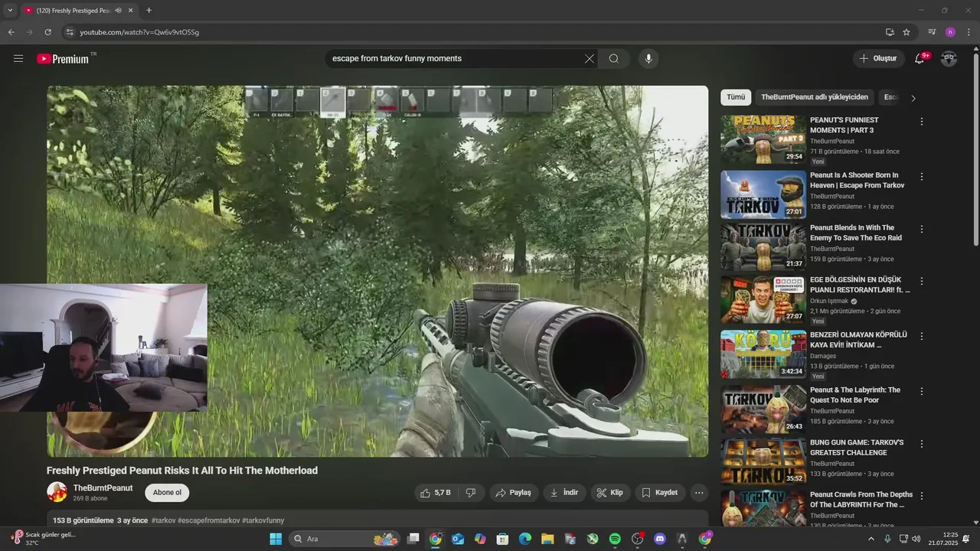Open new browser tab with plus
The image size is (980, 551).
[149, 11]
